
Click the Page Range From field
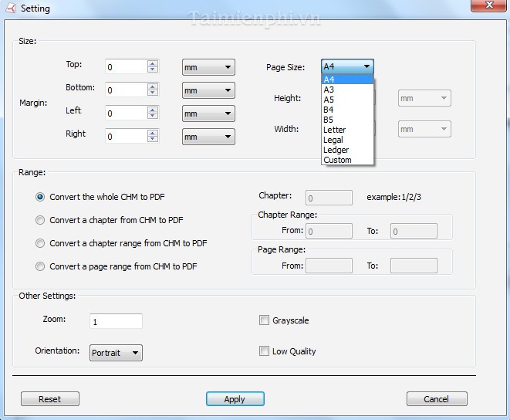click(329, 266)
